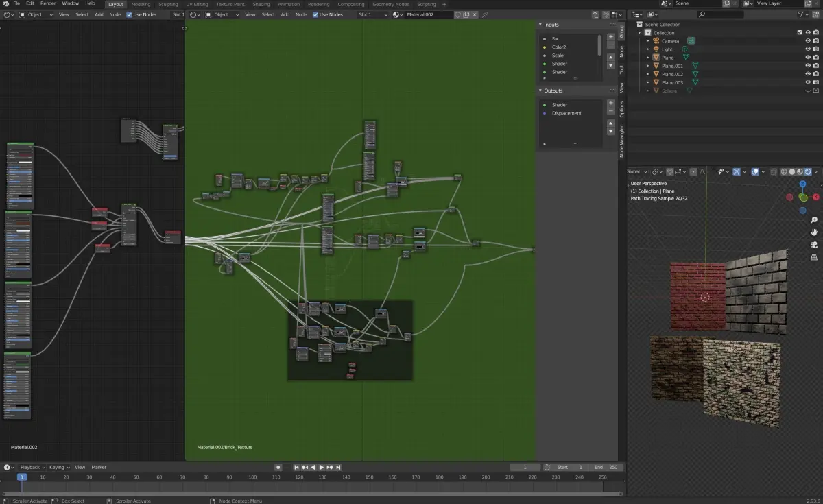Click the End frame field showing 250
The width and height of the screenshot is (823, 504).
click(606, 467)
